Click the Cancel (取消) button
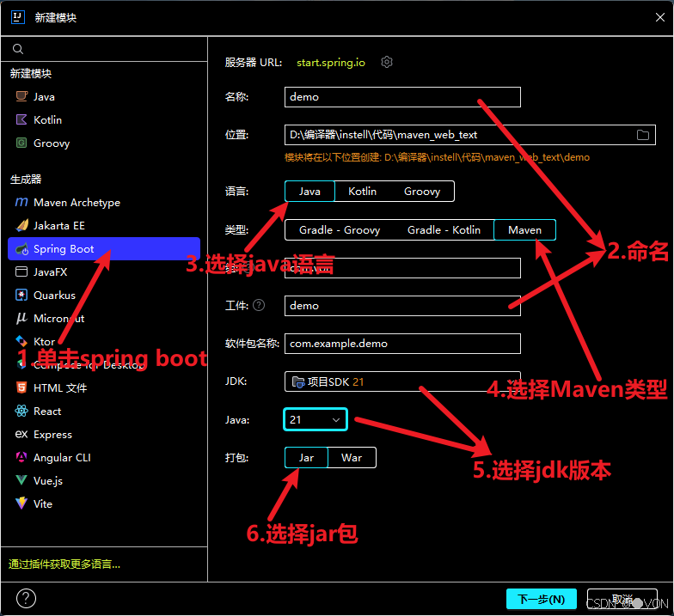674x616 pixels. tap(622, 599)
